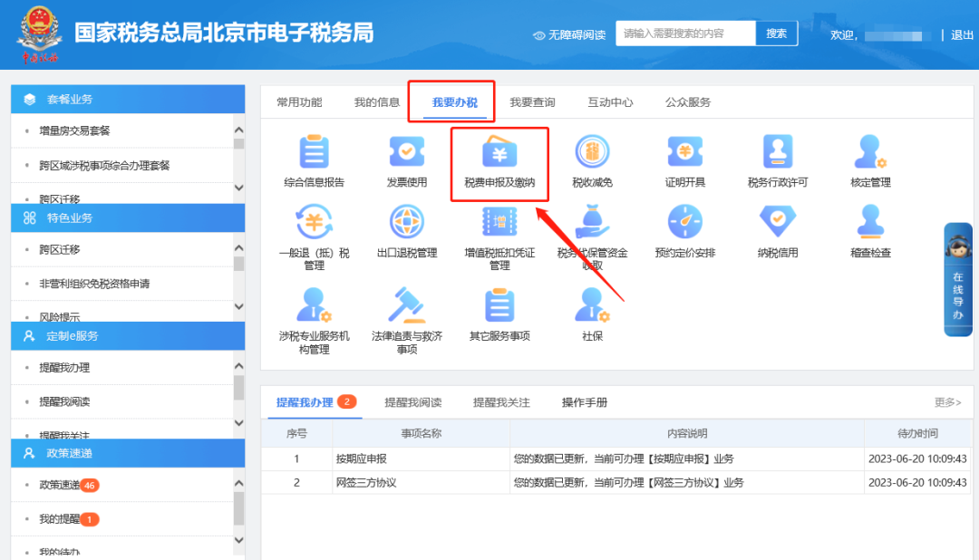Open 稽查检查 icon
This screenshot has width=979, height=560.
870,222
